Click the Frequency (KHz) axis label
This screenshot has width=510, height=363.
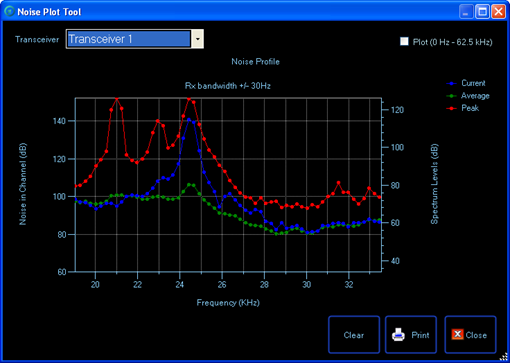[x=228, y=303]
